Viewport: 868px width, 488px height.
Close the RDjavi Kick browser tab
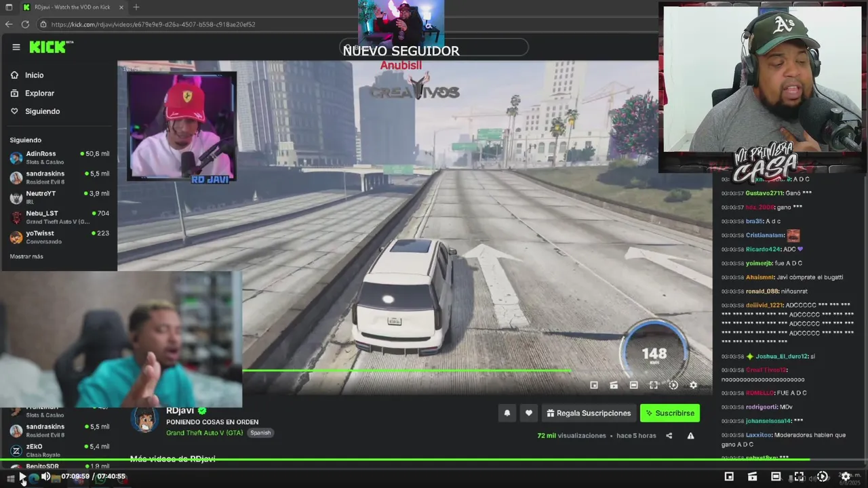pyautogui.click(x=121, y=7)
